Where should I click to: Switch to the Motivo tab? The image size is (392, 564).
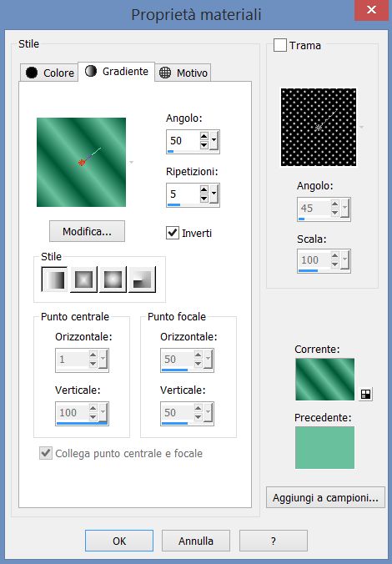click(x=183, y=73)
